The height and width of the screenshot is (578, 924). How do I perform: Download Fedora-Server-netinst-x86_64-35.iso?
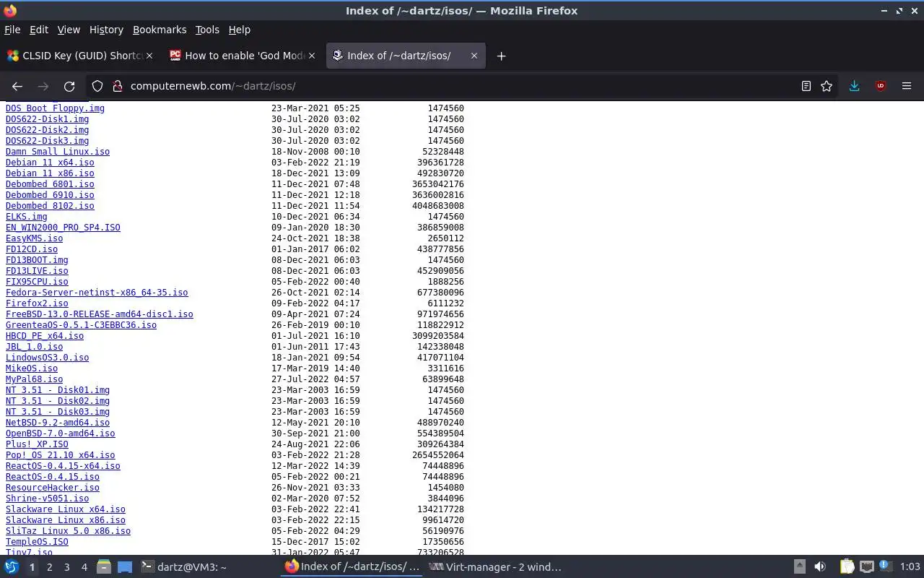(x=97, y=293)
